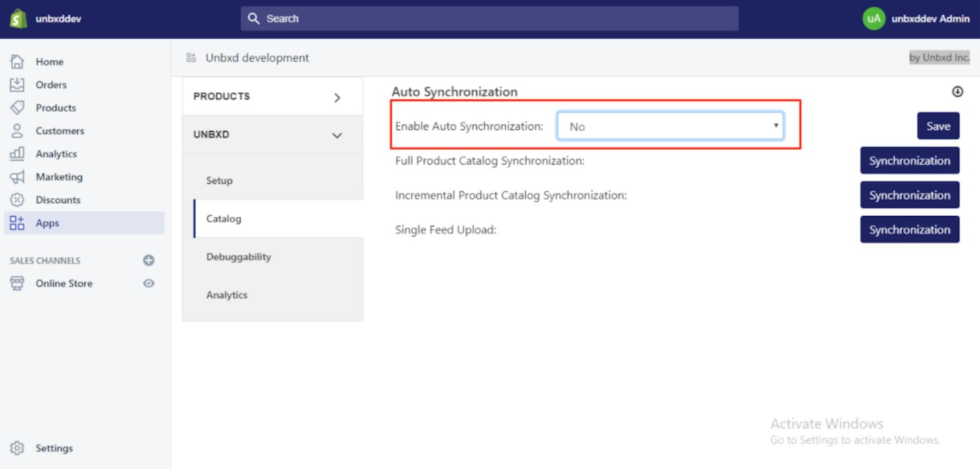Click the download arrow circle icon
This screenshot has height=469, width=980.
point(958,92)
